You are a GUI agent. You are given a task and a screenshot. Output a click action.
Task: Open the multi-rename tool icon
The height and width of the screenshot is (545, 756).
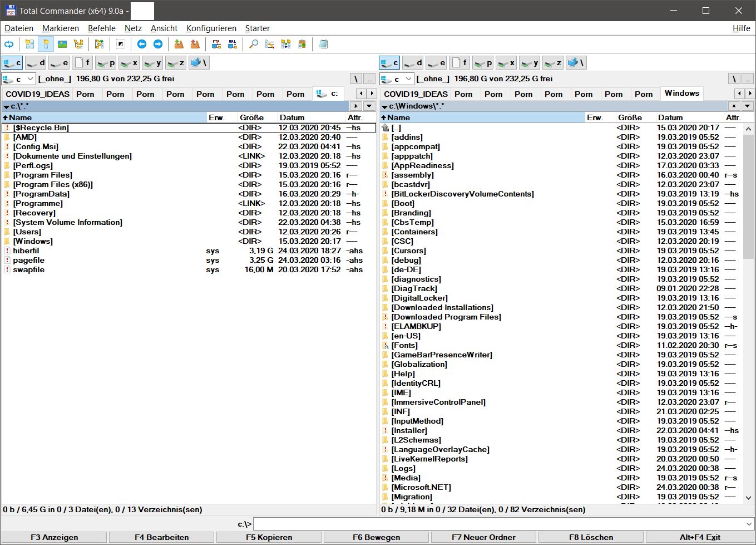pyautogui.click(x=270, y=44)
